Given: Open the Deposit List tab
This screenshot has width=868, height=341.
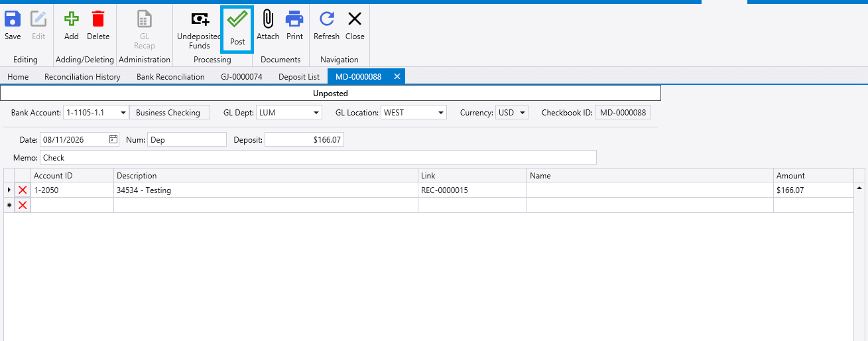Looking at the screenshot, I should coord(299,76).
